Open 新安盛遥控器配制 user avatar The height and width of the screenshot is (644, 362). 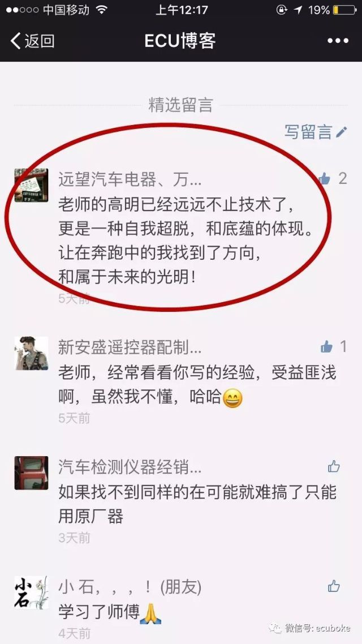pyautogui.click(x=31, y=353)
